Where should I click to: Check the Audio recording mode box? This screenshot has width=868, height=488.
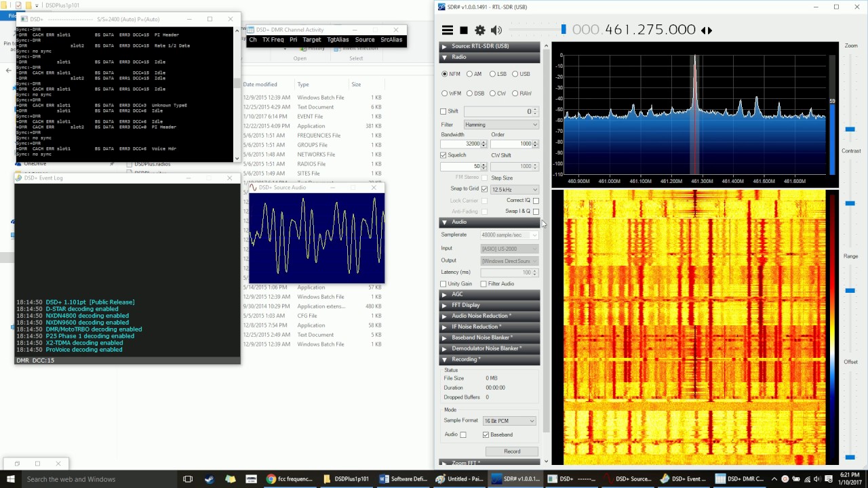pyautogui.click(x=463, y=434)
